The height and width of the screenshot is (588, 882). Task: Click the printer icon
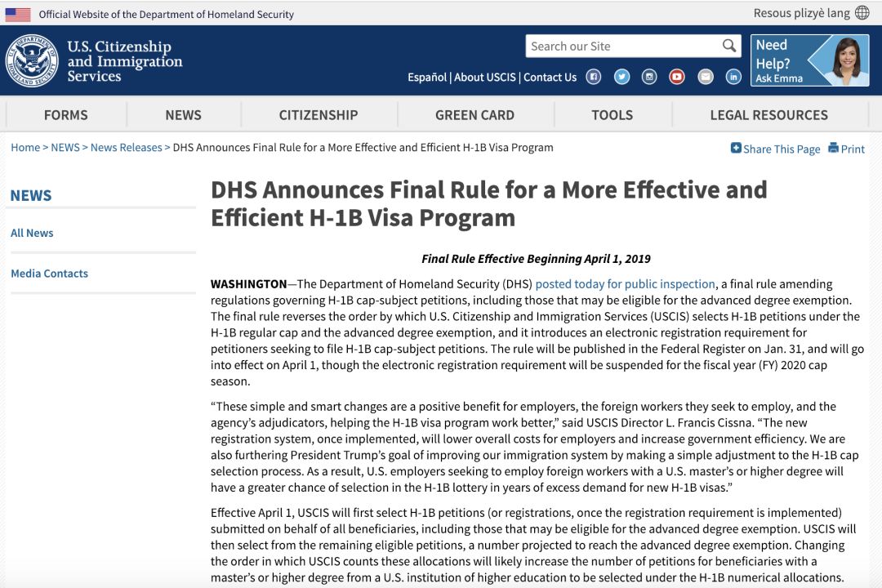tap(833, 148)
